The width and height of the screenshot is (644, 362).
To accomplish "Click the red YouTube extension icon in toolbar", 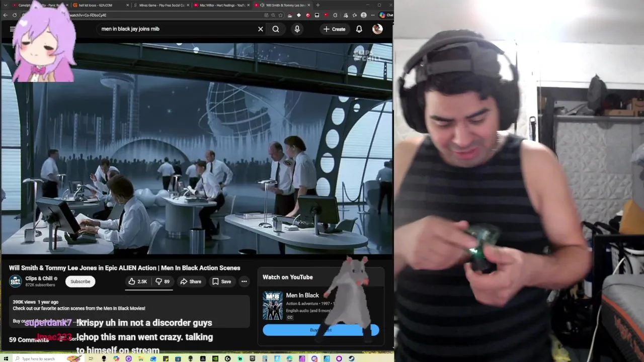I will click(x=326, y=15).
